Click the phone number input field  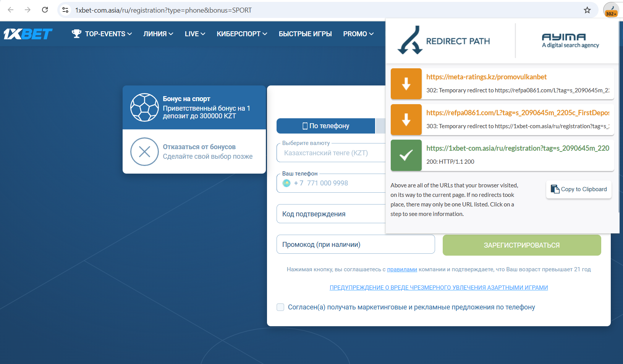(x=331, y=183)
